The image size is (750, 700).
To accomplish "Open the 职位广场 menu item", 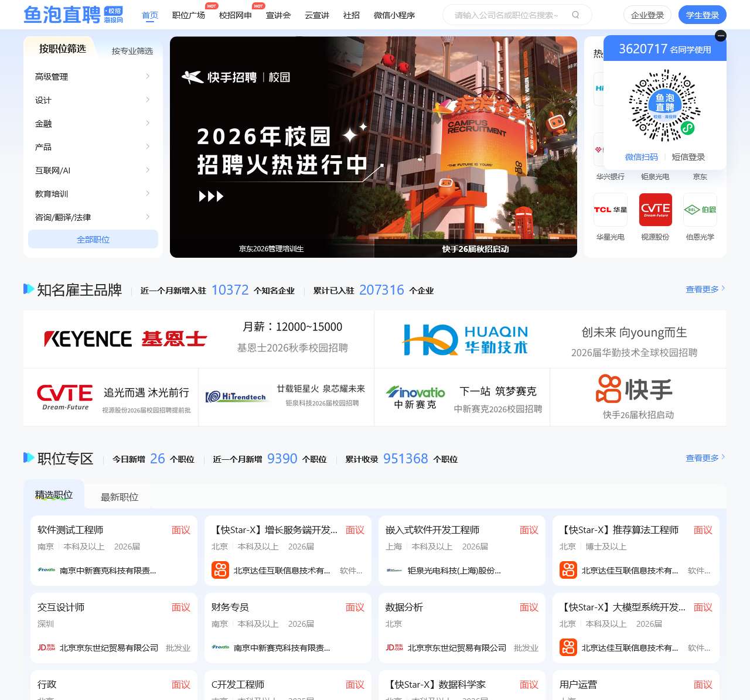I will (x=187, y=15).
